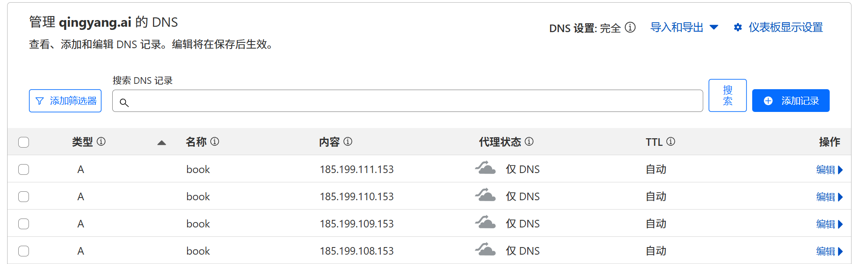Open the 导入和导出 dropdown

pos(684,28)
